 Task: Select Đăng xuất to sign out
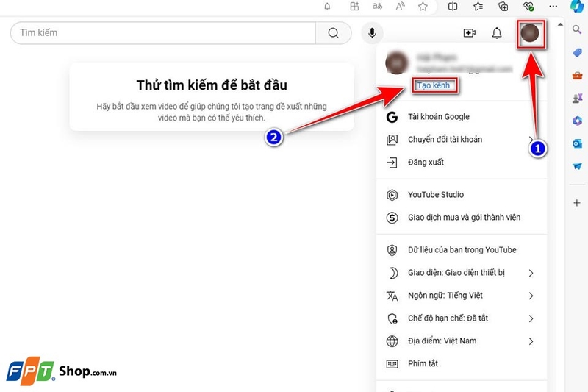click(462, 163)
